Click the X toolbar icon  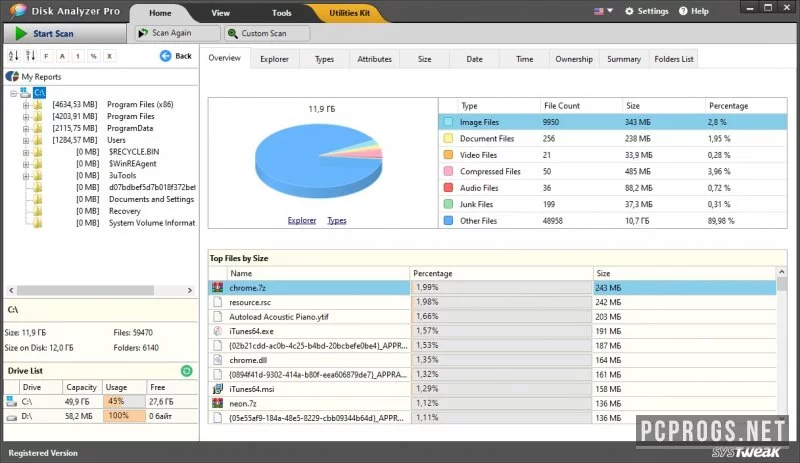coord(109,56)
